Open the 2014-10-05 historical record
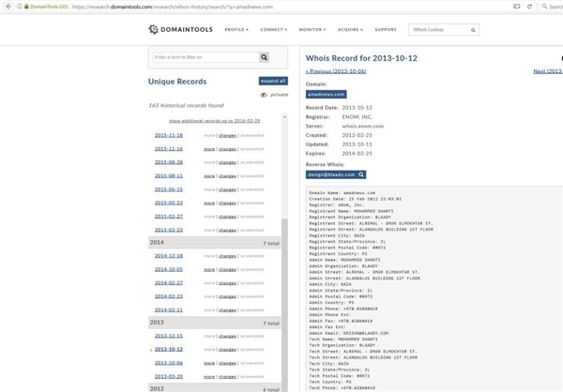This screenshot has height=392, width=563. pos(168,269)
